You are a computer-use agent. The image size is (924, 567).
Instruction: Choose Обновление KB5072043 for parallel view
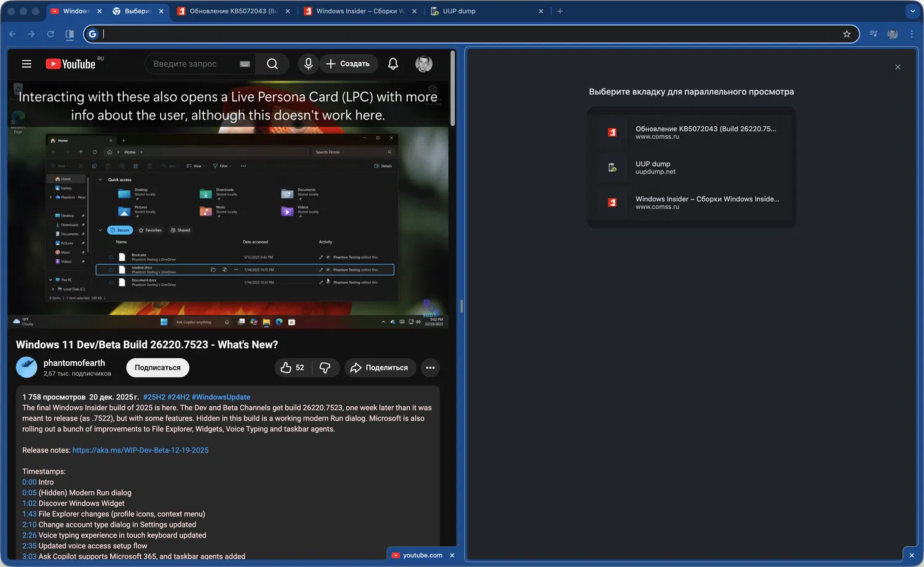[x=691, y=132]
